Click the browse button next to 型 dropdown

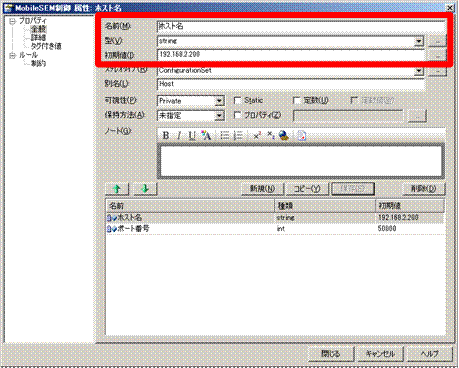coord(437,41)
